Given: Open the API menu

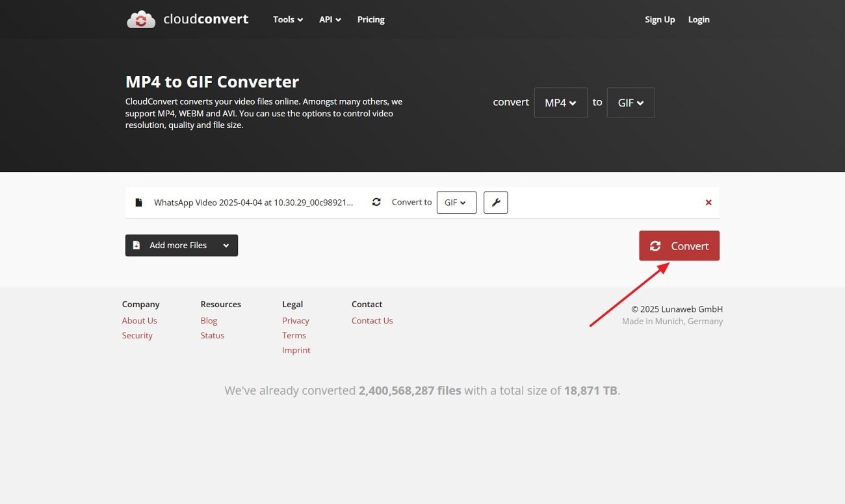Looking at the screenshot, I should pyautogui.click(x=330, y=19).
